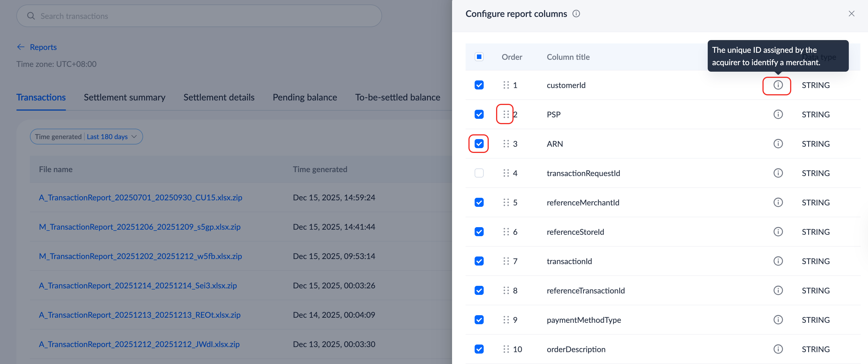Click the Search transactions input field
The width and height of the screenshot is (868, 364).
199,16
